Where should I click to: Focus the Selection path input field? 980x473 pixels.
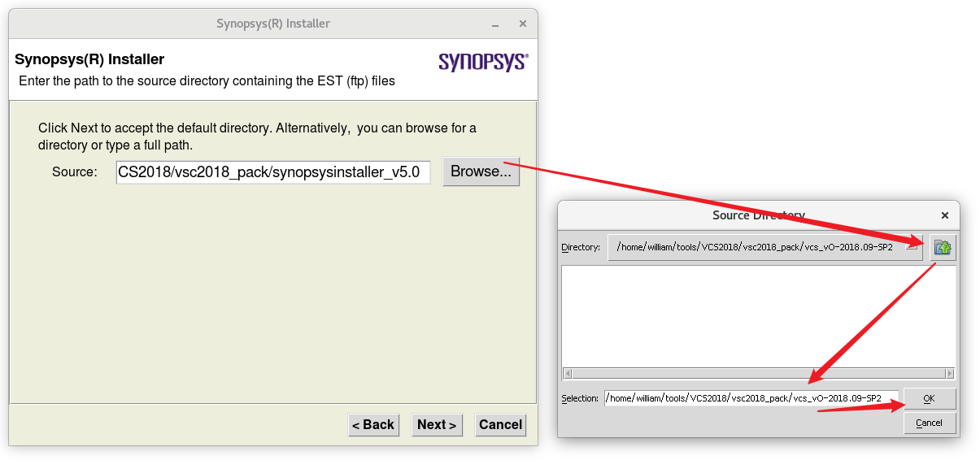pos(751,398)
